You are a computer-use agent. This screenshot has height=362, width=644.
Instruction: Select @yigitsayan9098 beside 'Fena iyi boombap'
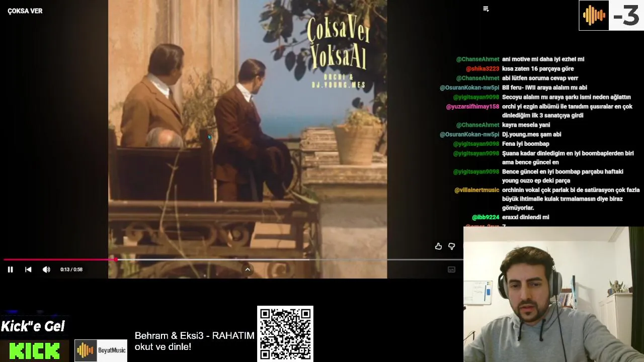click(x=476, y=144)
